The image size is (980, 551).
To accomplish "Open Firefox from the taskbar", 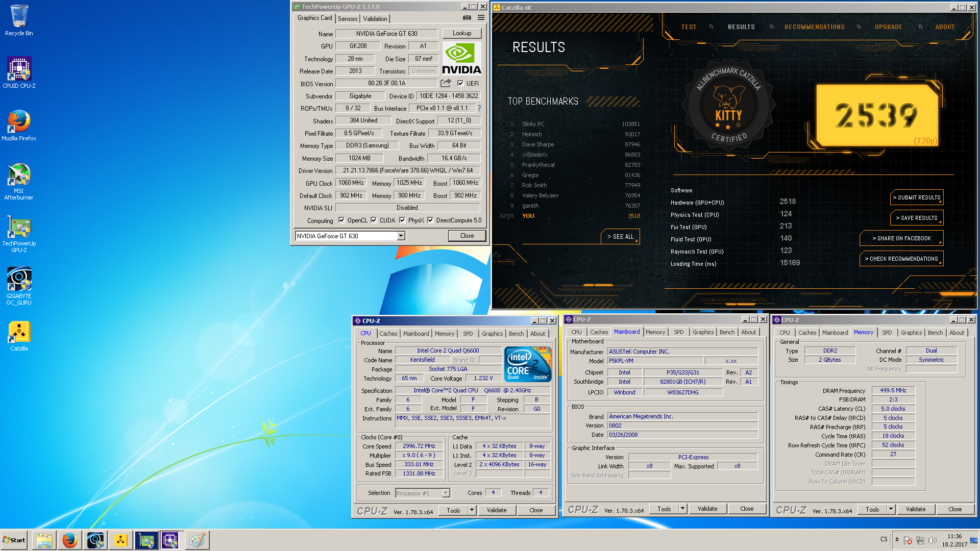I will click(x=70, y=540).
